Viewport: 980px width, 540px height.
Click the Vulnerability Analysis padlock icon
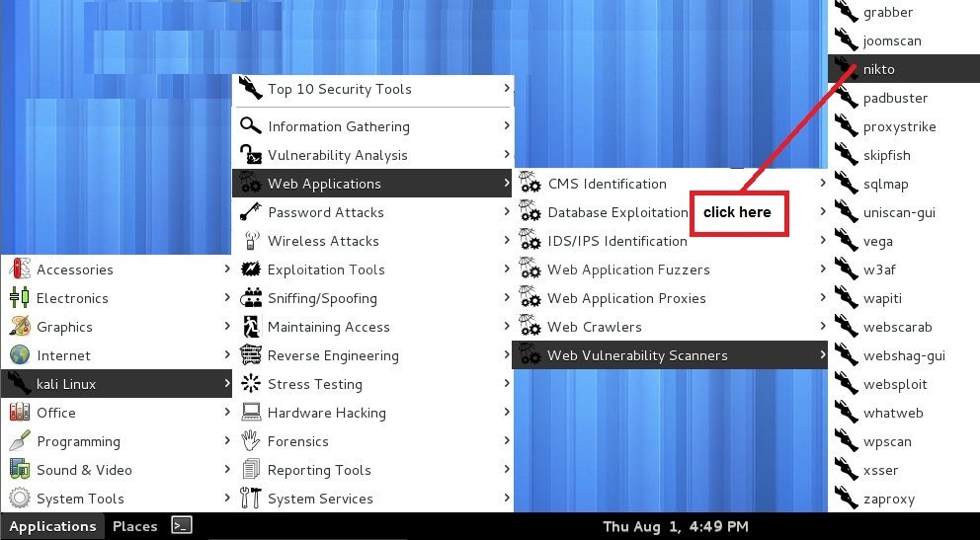tap(251, 154)
